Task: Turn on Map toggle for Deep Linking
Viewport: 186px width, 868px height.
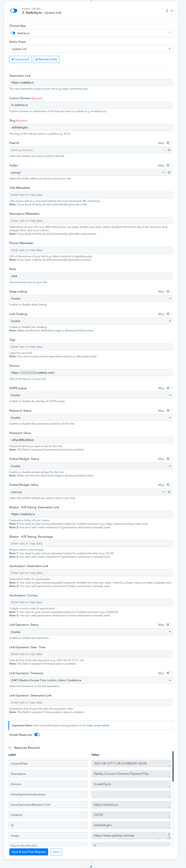Action: [169, 291]
